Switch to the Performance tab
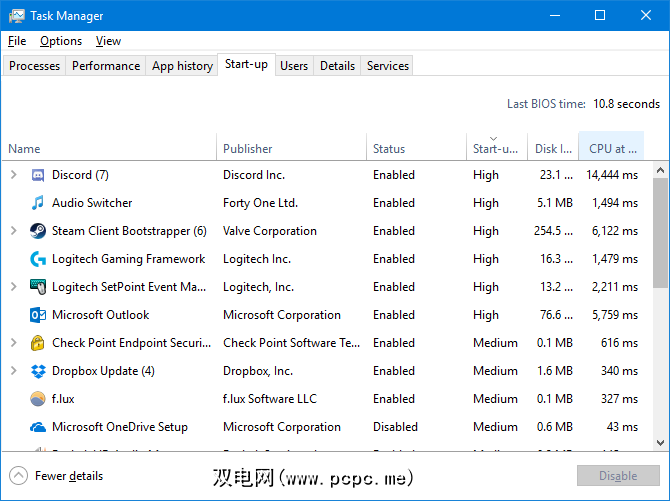 pyautogui.click(x=106, y=66)
